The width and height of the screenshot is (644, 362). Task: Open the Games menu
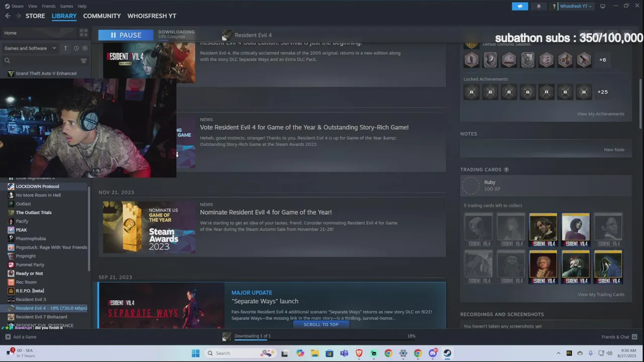66,6
